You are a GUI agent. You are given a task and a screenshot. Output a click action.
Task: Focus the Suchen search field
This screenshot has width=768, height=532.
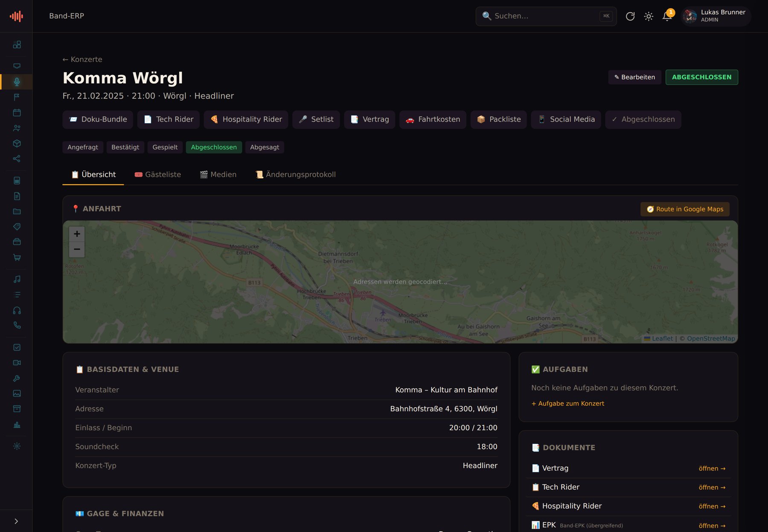[x=546, y=16]
